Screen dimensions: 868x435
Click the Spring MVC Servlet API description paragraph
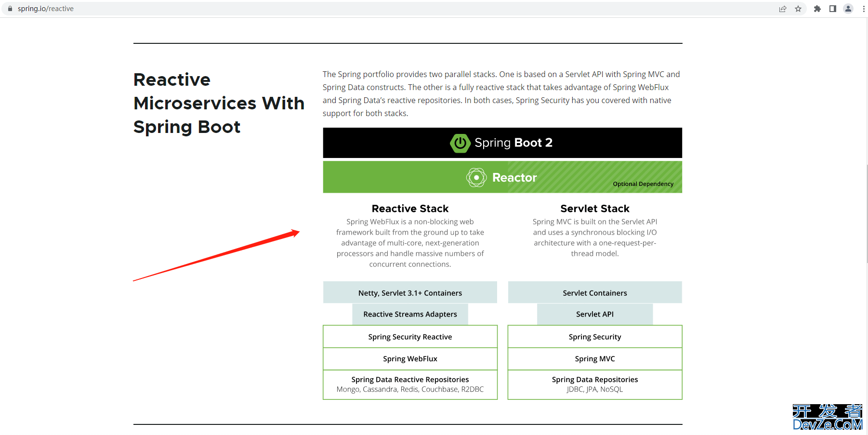pyautogui.click(x=595, y=237)
